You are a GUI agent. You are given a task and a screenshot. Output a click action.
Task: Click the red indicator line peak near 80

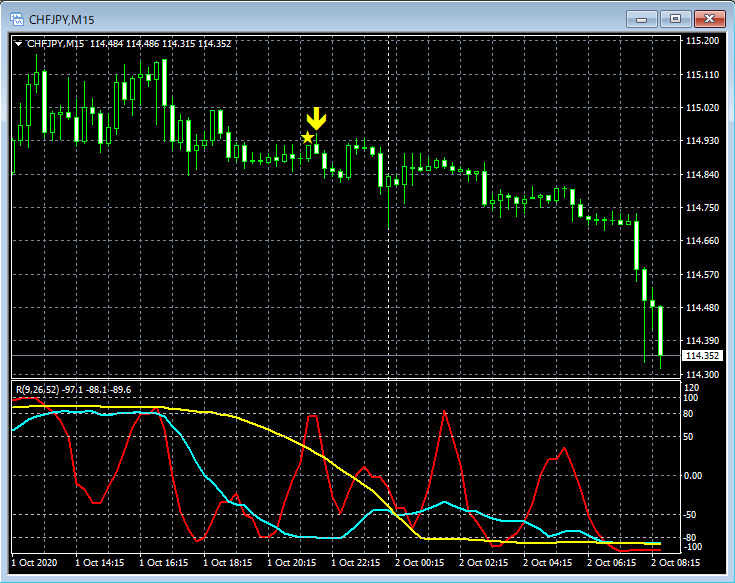444,412
